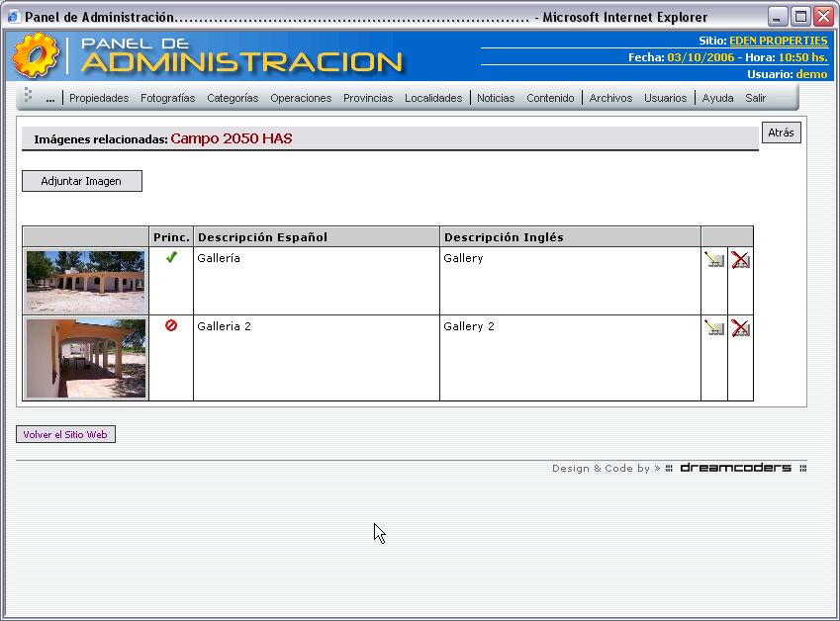Open the Gallería building thumbnail
The width and height of the screenshot is (840, 621).
(x=86, y=281)
